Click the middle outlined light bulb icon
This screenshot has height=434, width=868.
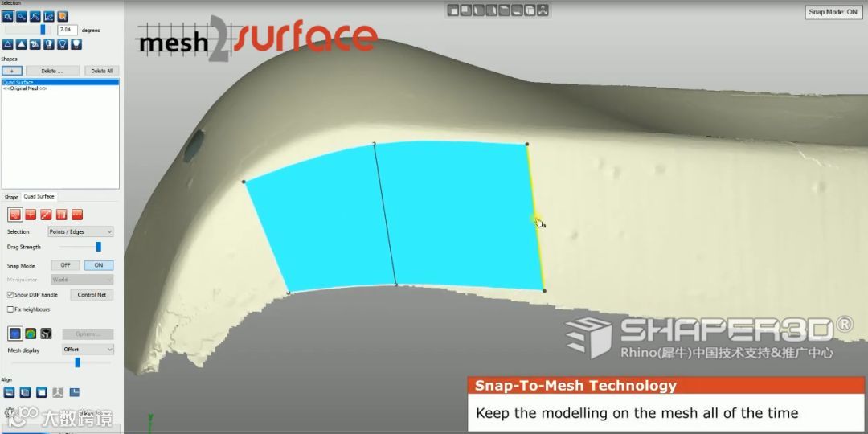click(63, 44)
